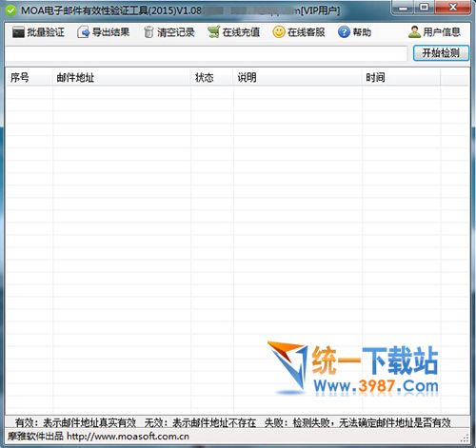Screen dimensions: 476x448
Task: Sort by the 序号 column header
Action: pyautogui.click(x=30, y=77)
